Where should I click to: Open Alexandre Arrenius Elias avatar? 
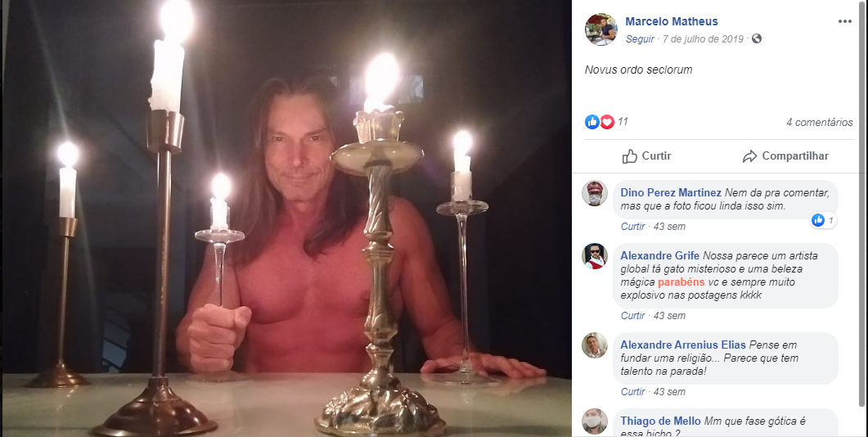pos(595,345)
